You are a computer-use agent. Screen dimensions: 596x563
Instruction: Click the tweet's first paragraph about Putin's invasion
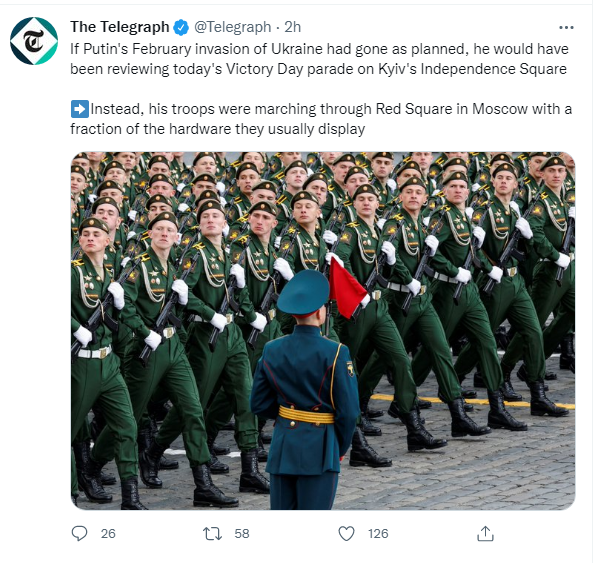[319, 59]
